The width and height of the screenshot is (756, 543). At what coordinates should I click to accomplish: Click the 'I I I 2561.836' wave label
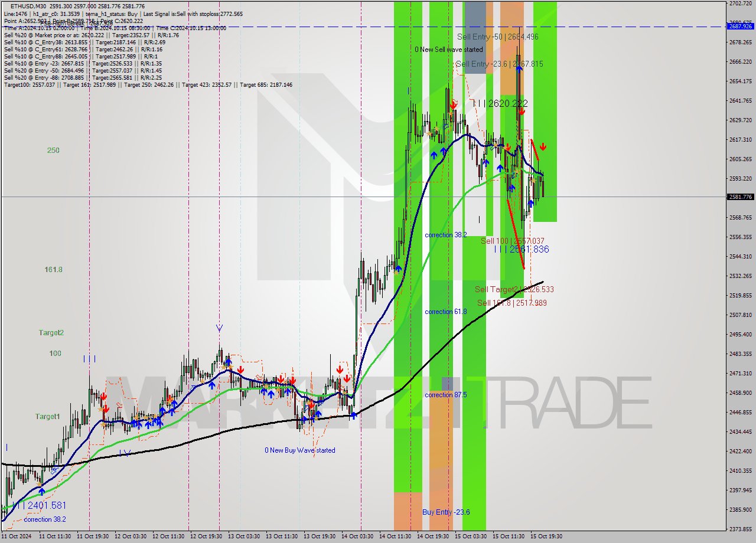[x=522, y=249]
